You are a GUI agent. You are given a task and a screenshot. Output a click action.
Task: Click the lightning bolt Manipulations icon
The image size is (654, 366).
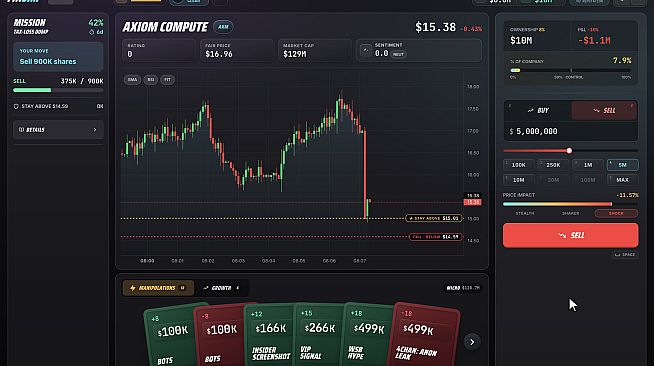coord(133,288)
